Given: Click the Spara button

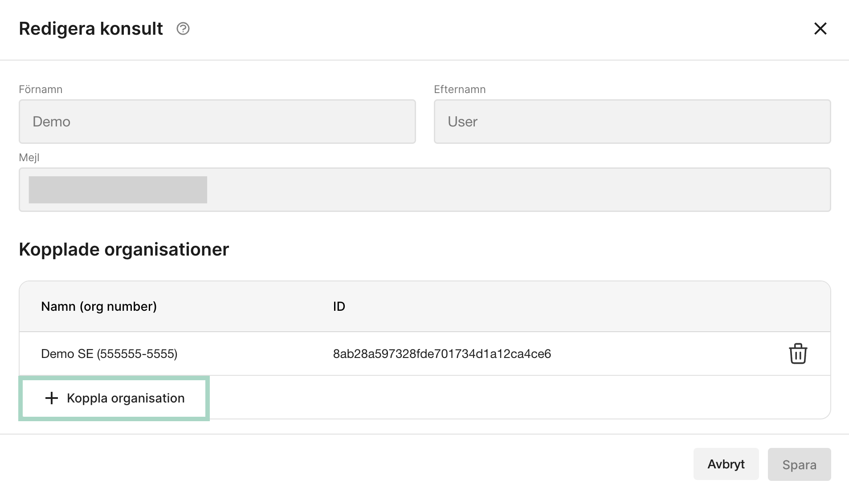Looking at the screenshot, I should pyautogui.click(x=799, y=464).
